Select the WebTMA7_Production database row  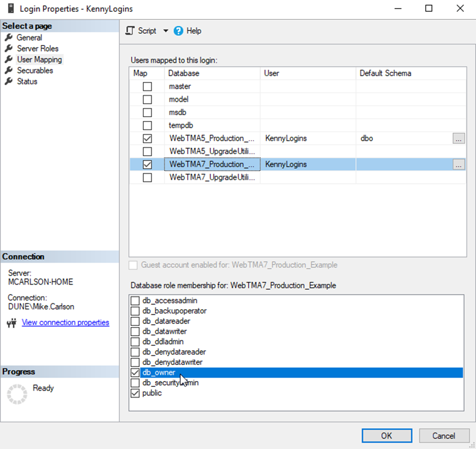coord(212,164)
